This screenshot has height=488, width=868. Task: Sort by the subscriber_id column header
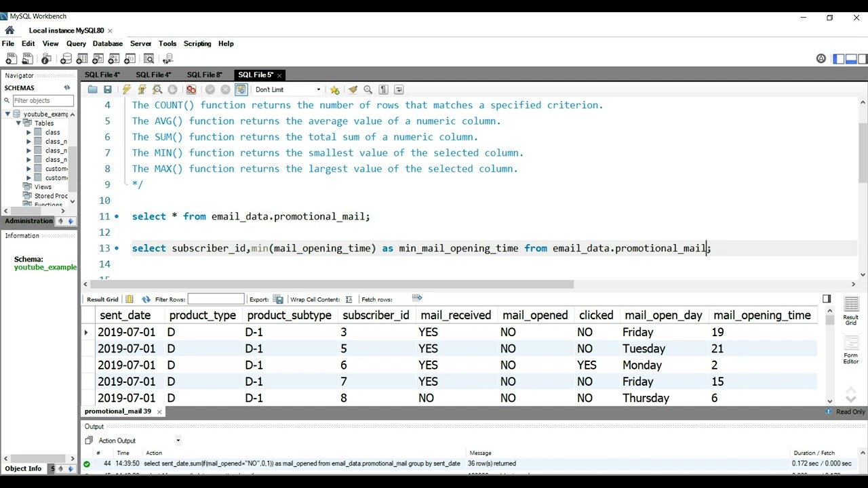(x=376, y=315)
